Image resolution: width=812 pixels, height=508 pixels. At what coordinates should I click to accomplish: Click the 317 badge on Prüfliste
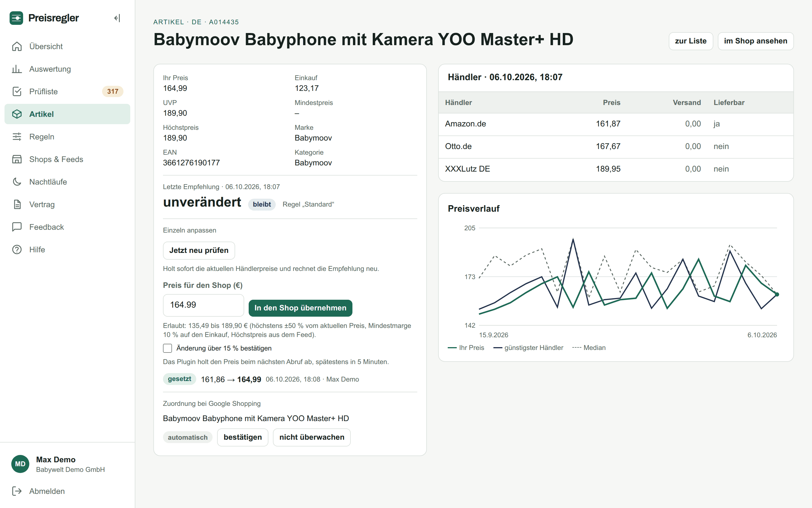tap(112, 91)
